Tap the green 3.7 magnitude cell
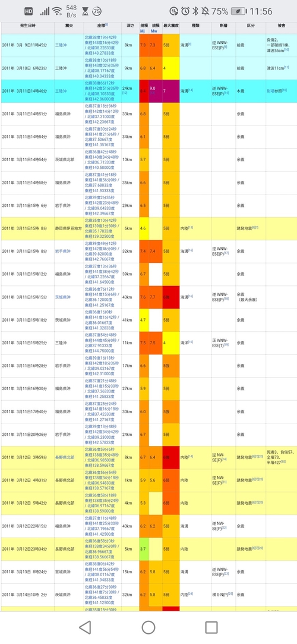297x644 pixels. [x=144, y=549]
